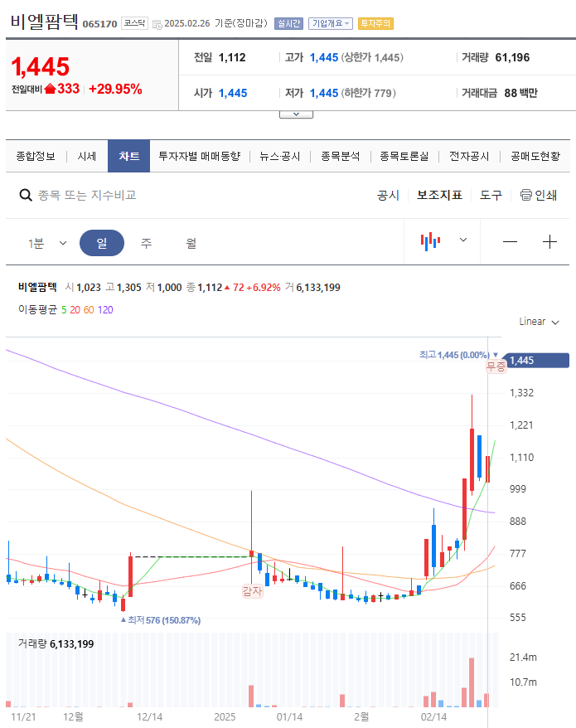
Task: Click the 21.4m volume axis label
Action: coord(523,658)
